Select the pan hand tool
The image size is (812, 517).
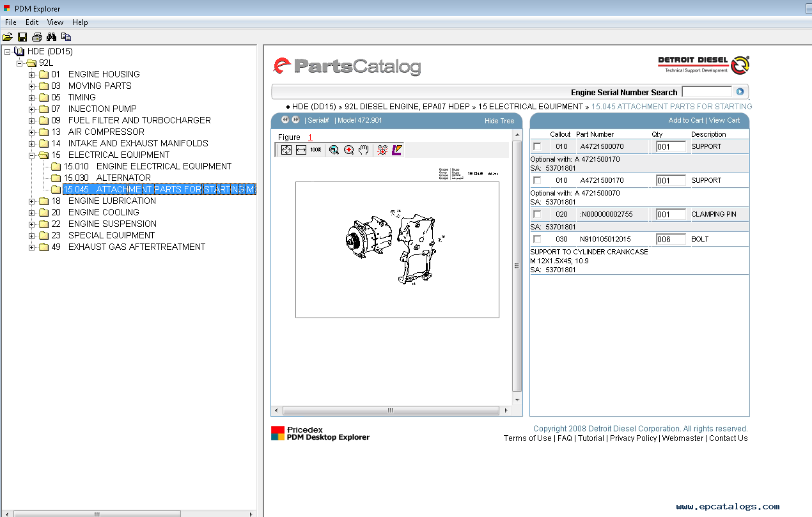364,150
